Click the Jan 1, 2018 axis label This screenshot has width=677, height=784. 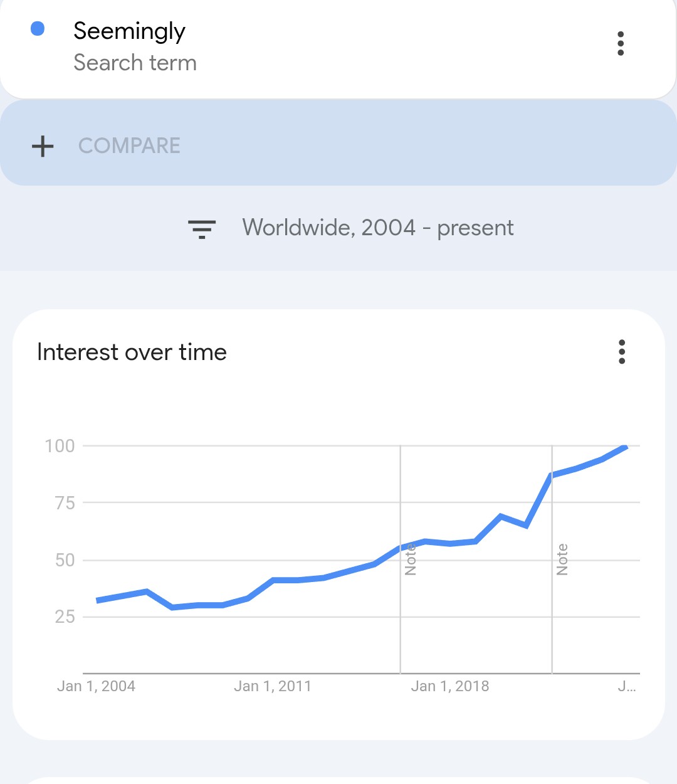click(x=449, y=686)
